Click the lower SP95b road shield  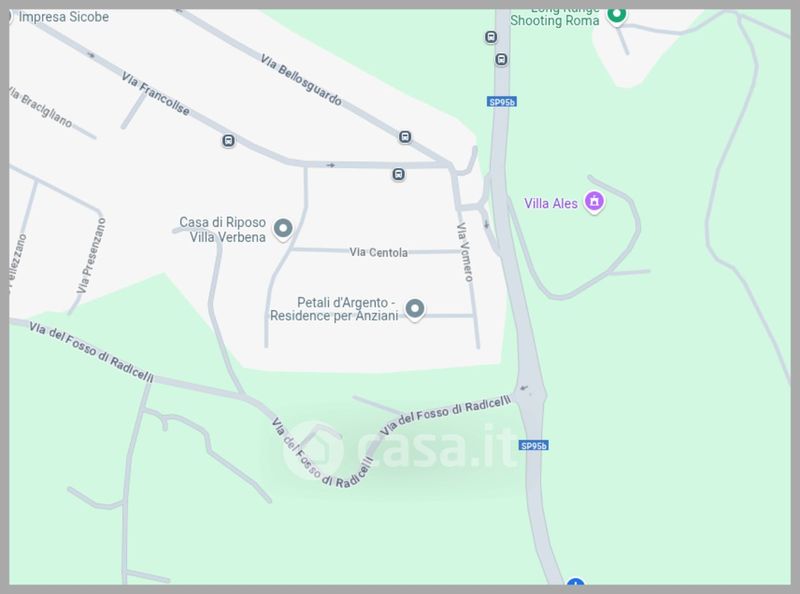tap(534, 446)
